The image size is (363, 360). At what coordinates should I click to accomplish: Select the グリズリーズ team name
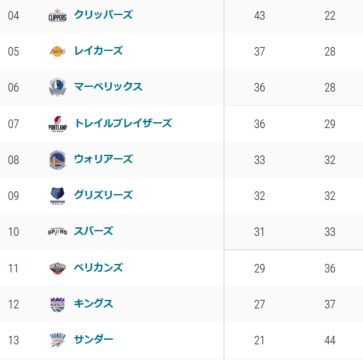coord(103,195)
